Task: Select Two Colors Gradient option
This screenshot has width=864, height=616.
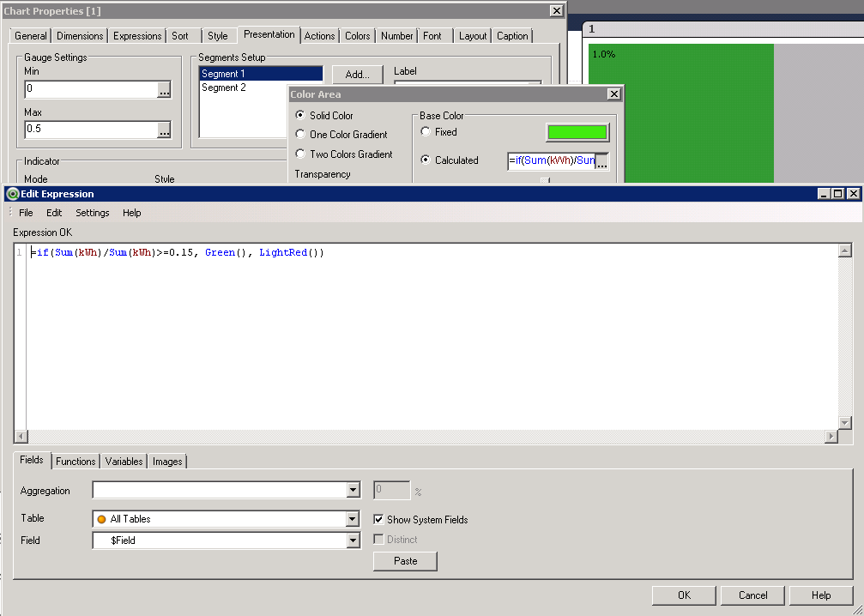Action: pyautogui.click(x=300, y=154)
